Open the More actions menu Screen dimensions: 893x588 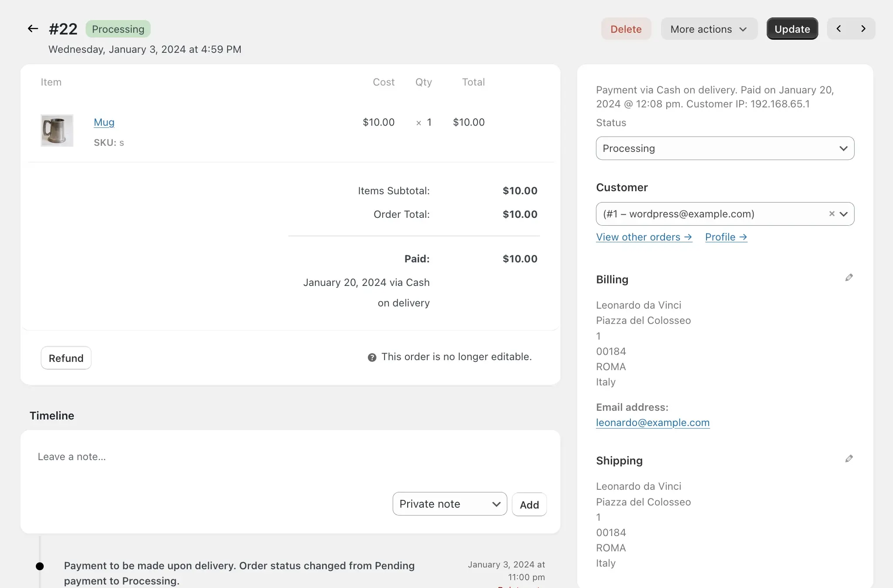[709, 29]
